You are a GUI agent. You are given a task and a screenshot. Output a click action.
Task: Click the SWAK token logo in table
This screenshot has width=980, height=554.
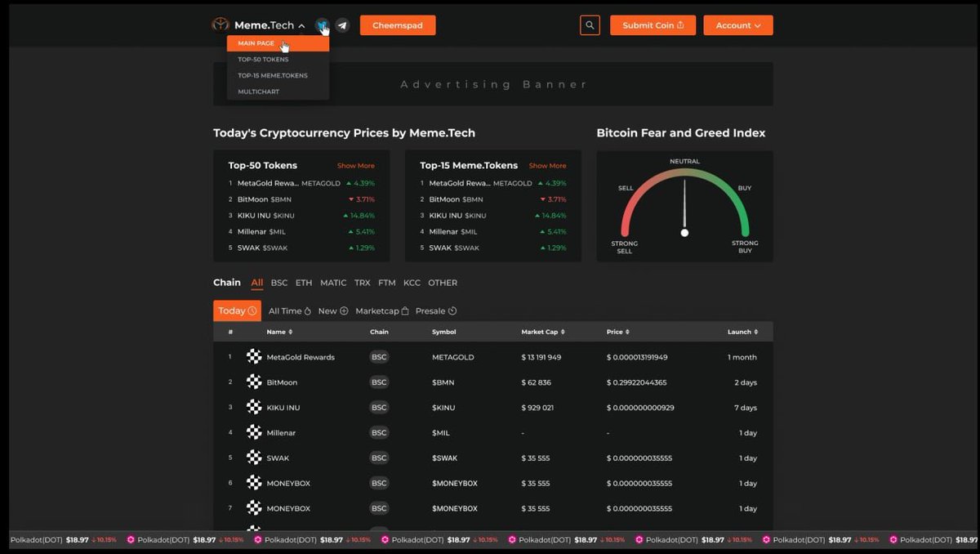(x=254, y=458)
